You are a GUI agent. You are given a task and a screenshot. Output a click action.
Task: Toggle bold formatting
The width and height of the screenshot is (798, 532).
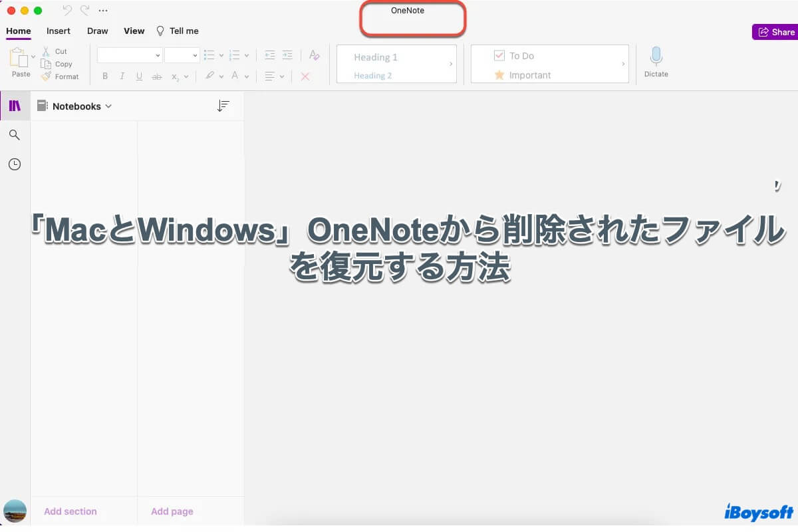[x=105, y=76]
